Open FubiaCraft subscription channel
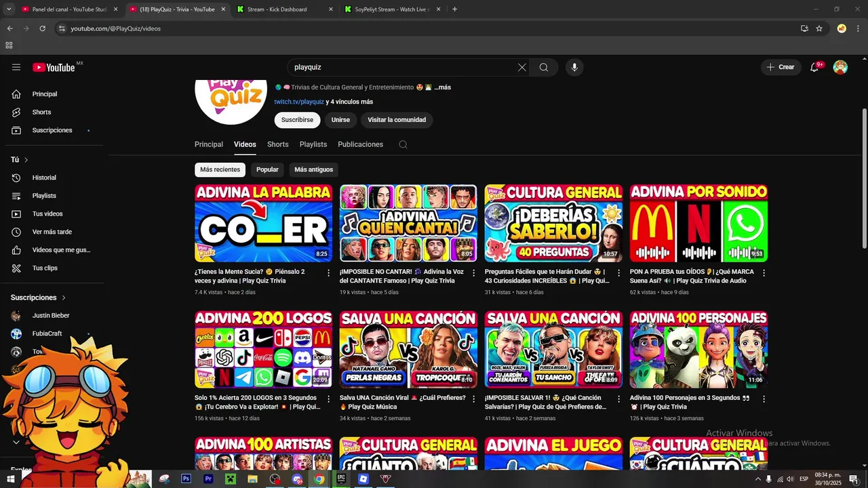The width and height of the screenshot is (868, 488). (47, 333)
